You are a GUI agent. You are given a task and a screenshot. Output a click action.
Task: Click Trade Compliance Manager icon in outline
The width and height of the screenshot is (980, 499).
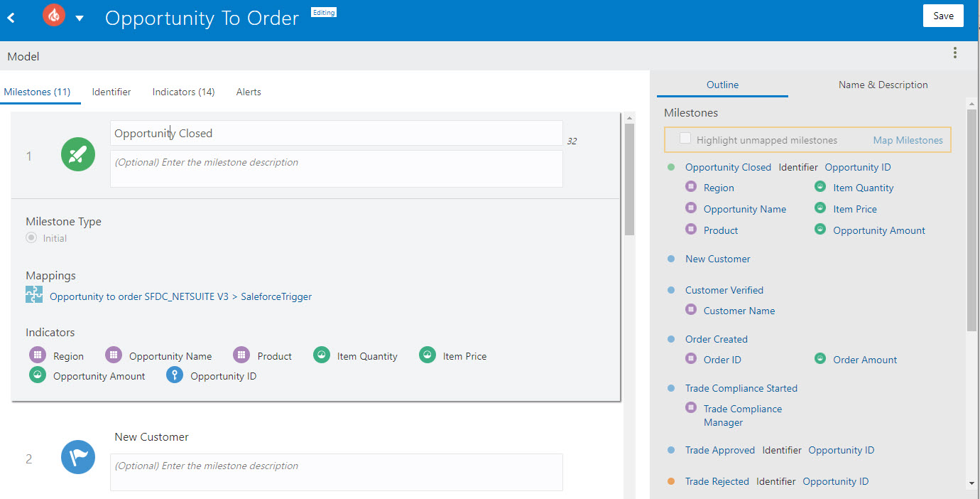click(x=691, y=408)
